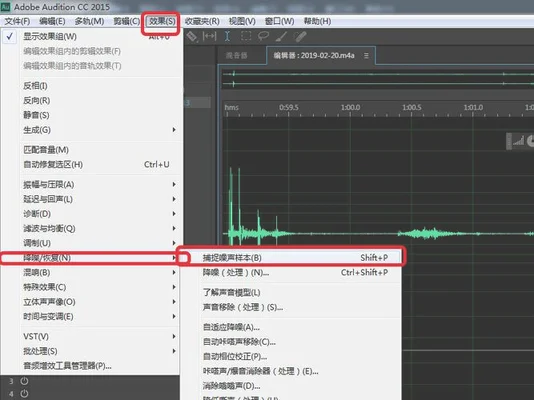Viewport: 534px width, 400px height.
Task: Open the 多轨(M) menu
Action: coord(89,21)
